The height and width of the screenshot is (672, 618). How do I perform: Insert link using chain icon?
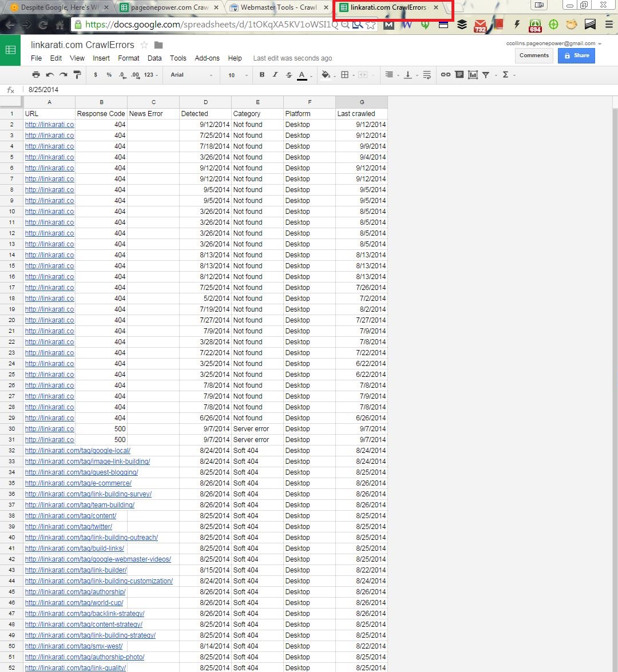coord(446,74)
